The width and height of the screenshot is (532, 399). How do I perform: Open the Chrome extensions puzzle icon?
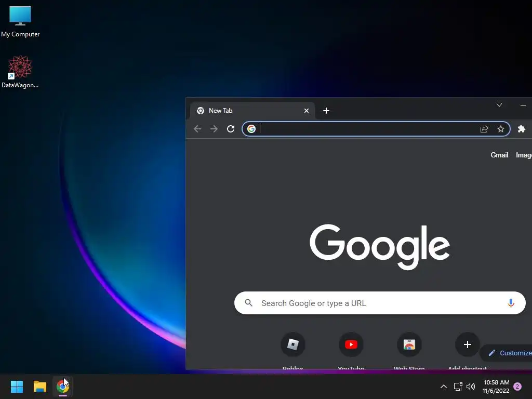522,129
